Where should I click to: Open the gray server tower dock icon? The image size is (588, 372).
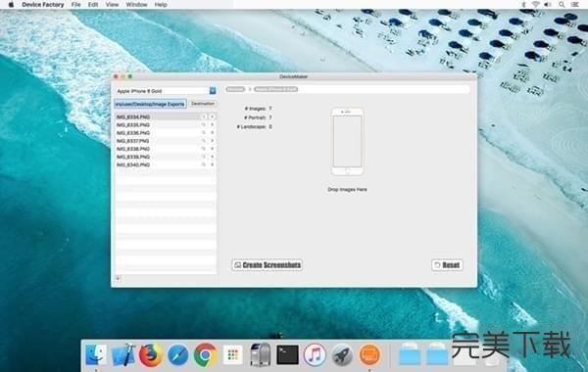[x=261, y=354]
